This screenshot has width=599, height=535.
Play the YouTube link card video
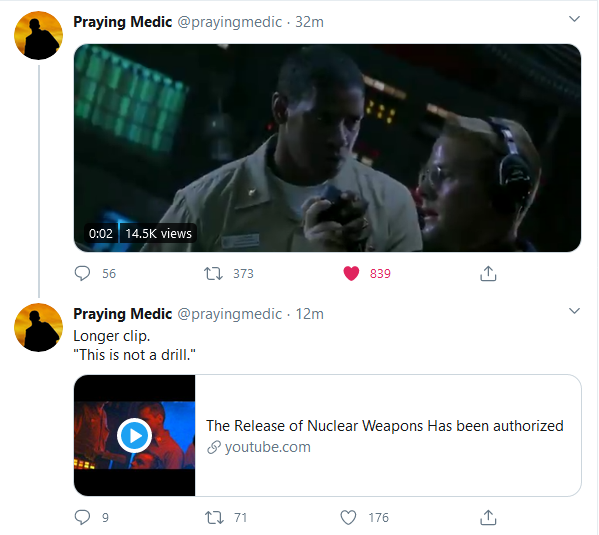pos(134,435)
